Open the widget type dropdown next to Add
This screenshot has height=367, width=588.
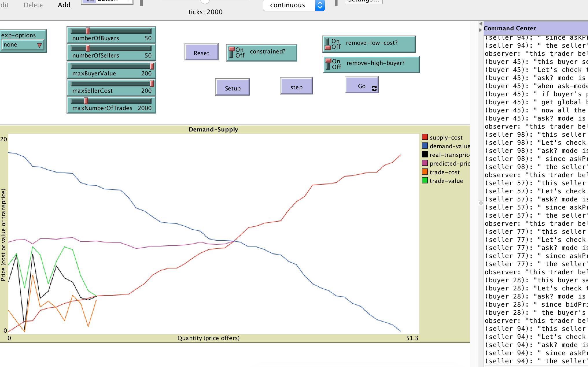pos(107,1)
